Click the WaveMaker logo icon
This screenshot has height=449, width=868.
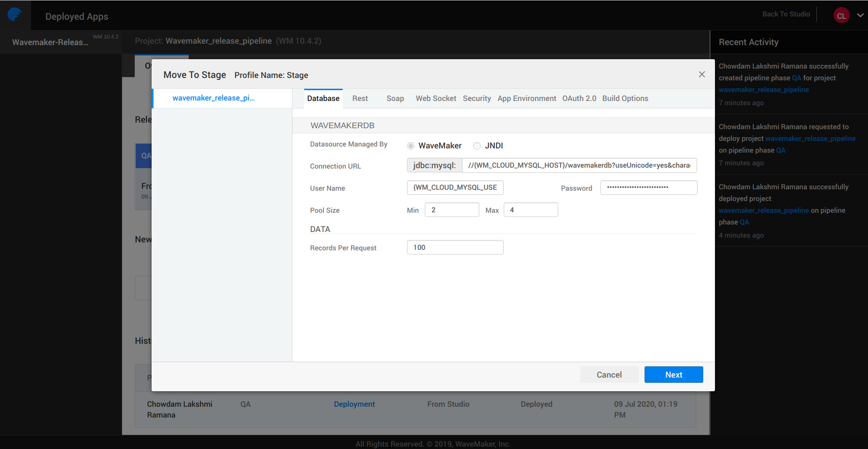[15, 15]
